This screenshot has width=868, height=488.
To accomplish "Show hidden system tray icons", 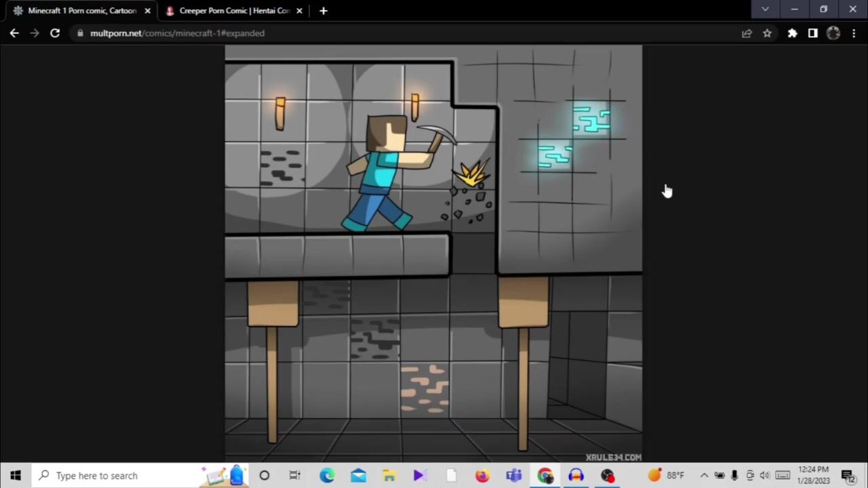I will [704, 475].
